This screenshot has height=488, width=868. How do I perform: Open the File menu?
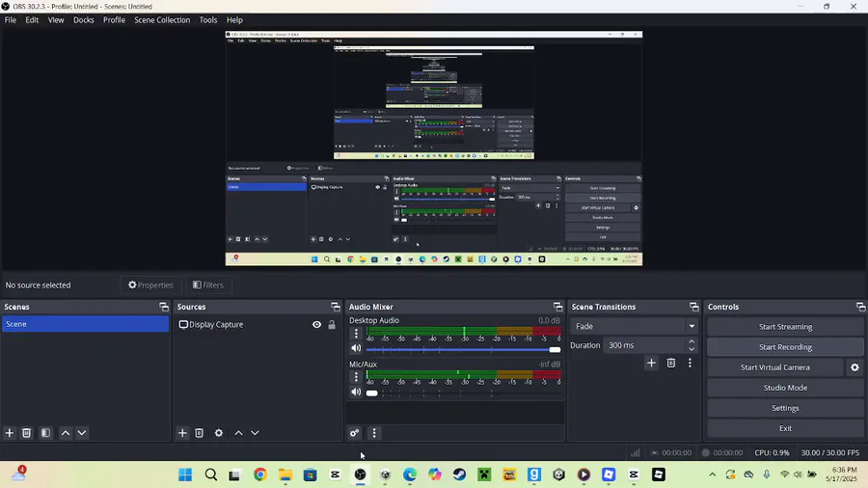click(10, 20)
